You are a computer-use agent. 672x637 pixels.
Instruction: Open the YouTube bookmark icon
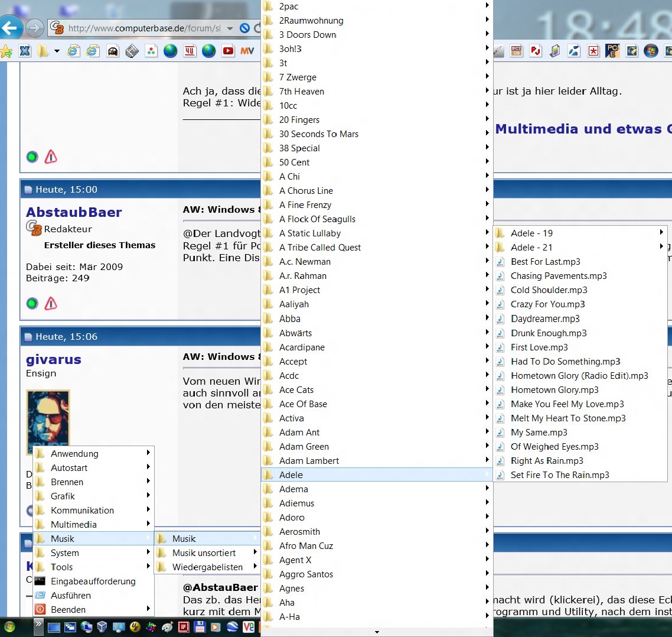click(229, 51)
